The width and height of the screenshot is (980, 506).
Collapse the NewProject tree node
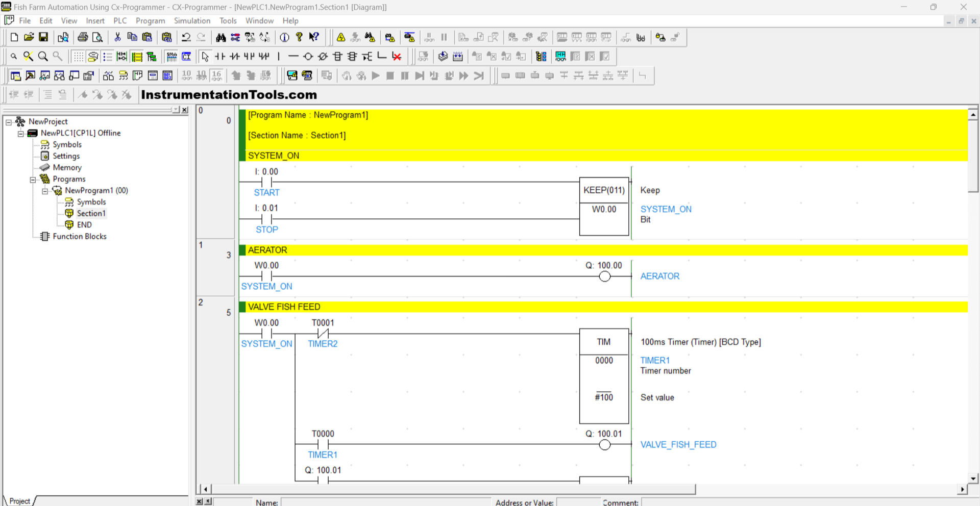point(9,122)
